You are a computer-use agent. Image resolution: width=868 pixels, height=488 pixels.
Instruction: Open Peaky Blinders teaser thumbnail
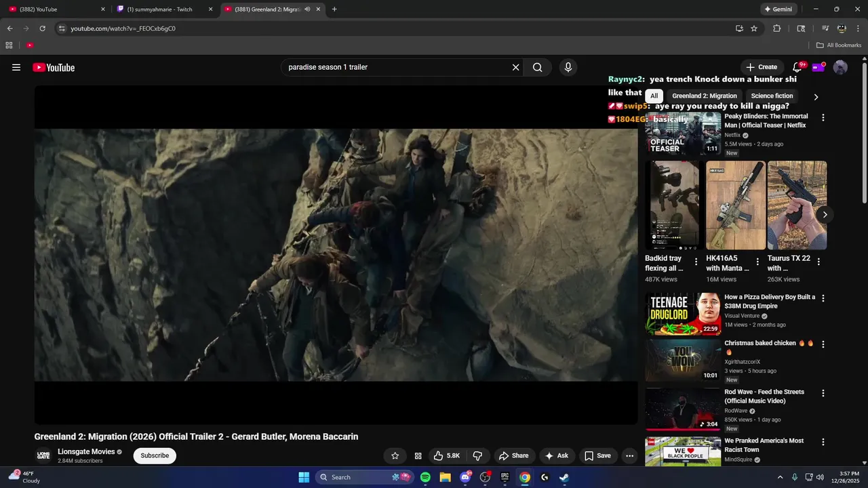point(683,134)
